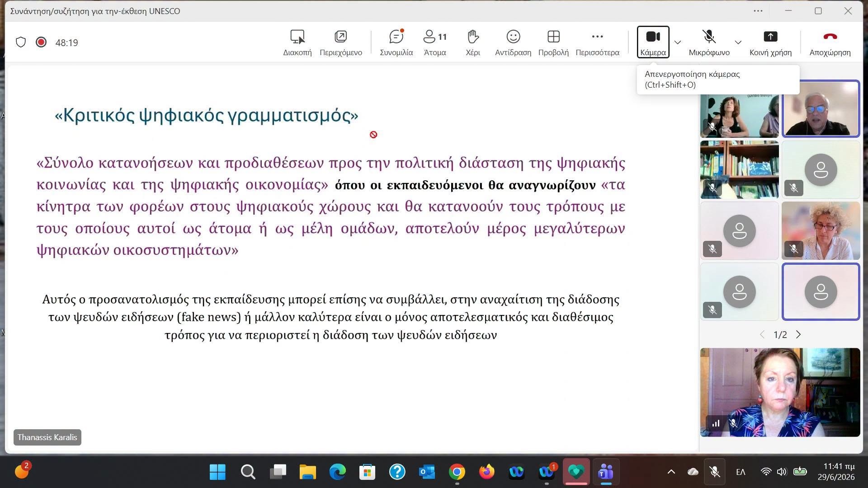Turn off the Κάμερα camera
This screenshot has height=488, width=868.
click(653, 42)
